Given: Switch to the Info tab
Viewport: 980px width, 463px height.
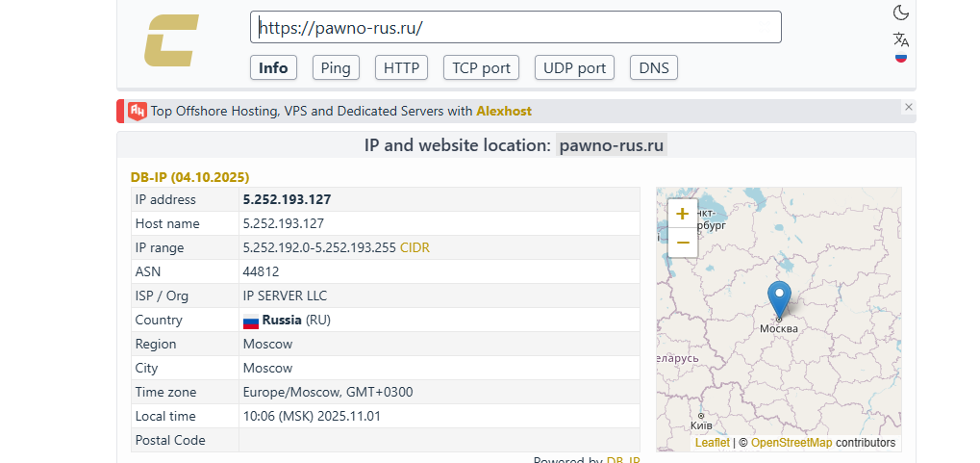Looking at the screenshot, I should [273, 67].
